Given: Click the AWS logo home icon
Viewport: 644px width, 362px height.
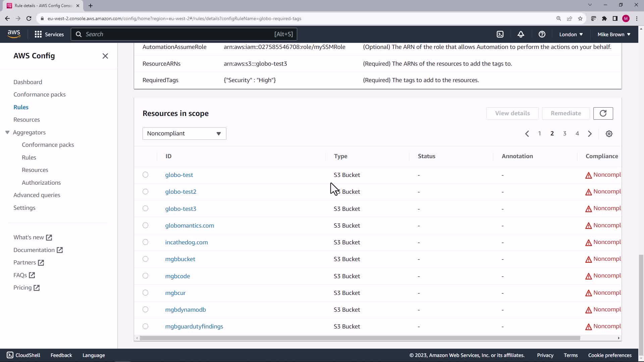Looking at the screenshot, I should 14,34.
